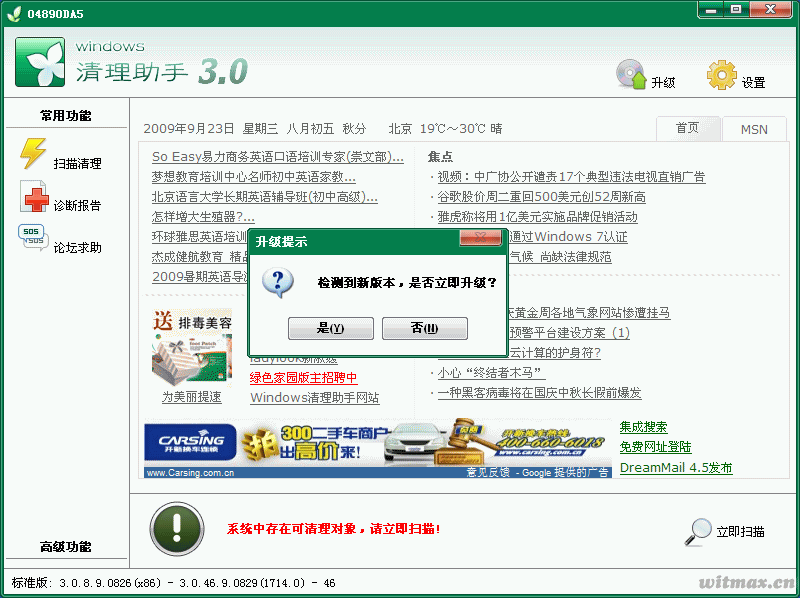The width and height of the screenshot is (800, 598).
Task: Click the 北京 19℃～30℃ weather text
Action: 445,128
